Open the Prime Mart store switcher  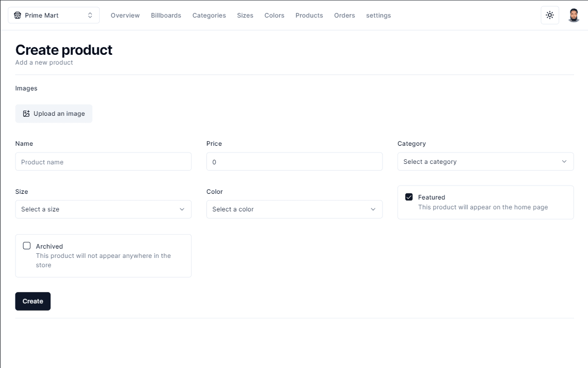tap(54, 16)
